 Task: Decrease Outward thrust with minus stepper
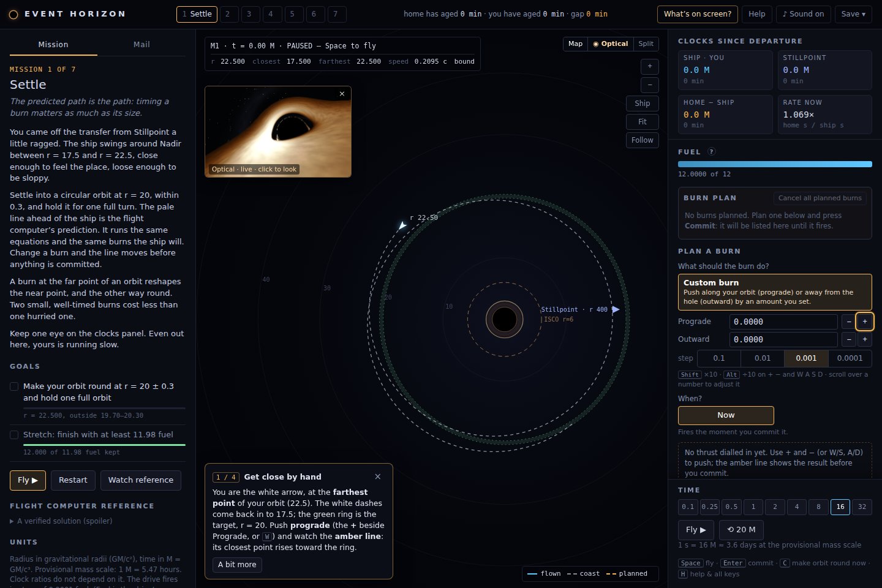point(849,339)
